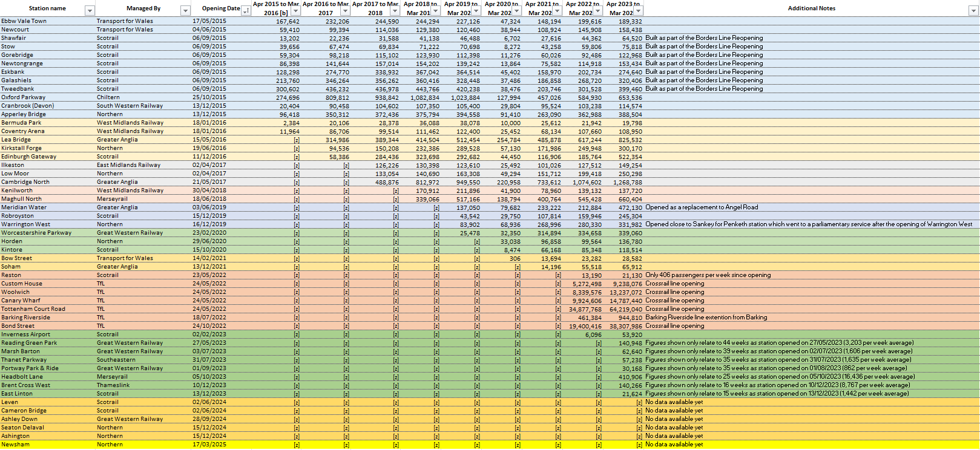Screen dimensions: 980x450
Task: Click the Barking Riverside line extension note
Action: [706, 318]
